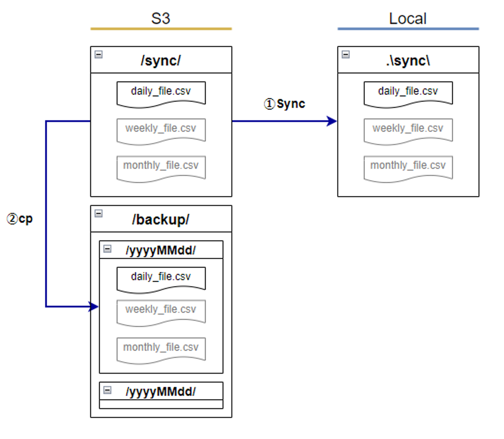
Task: Collapse the /backup/ container
Action: pos(99,214)
